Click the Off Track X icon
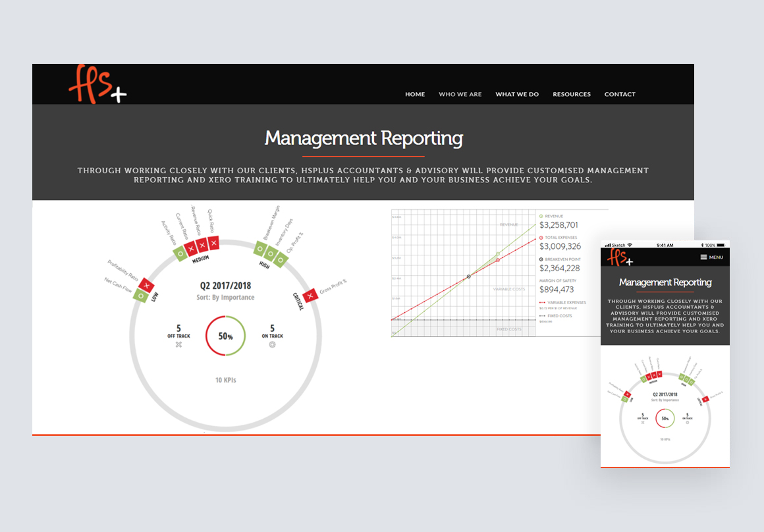Viewport: 764px width, 532px height. coord(178,344)
